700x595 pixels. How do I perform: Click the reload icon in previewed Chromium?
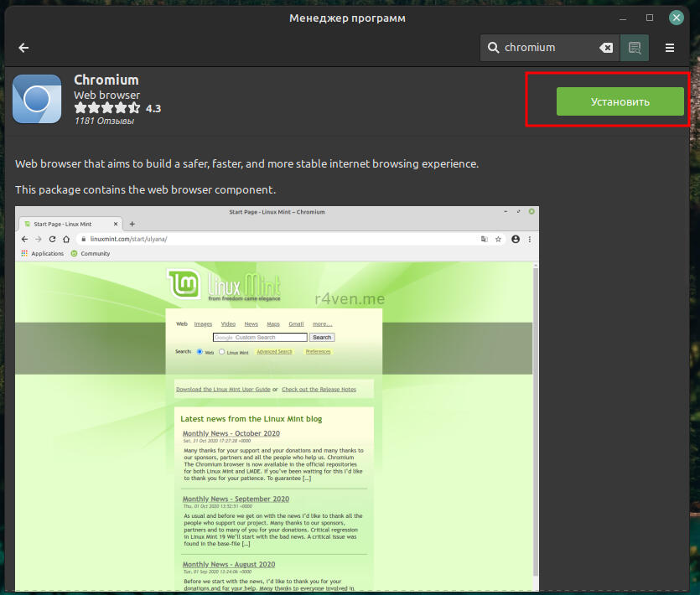click(x=53, y=239)
